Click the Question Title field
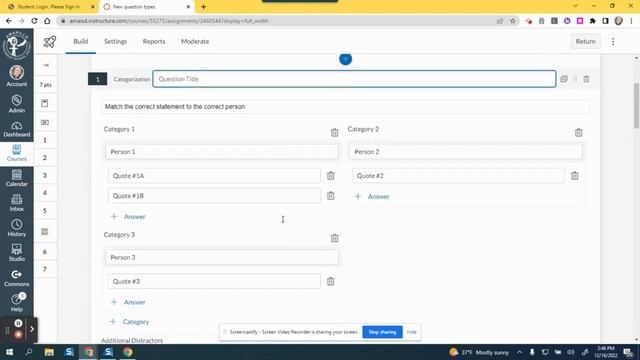This screenshot has height=360, width=640. pos(354,79)
